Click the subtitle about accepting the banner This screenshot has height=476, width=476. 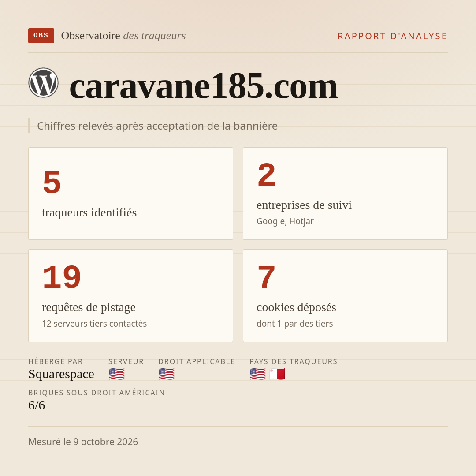(157, 126)
